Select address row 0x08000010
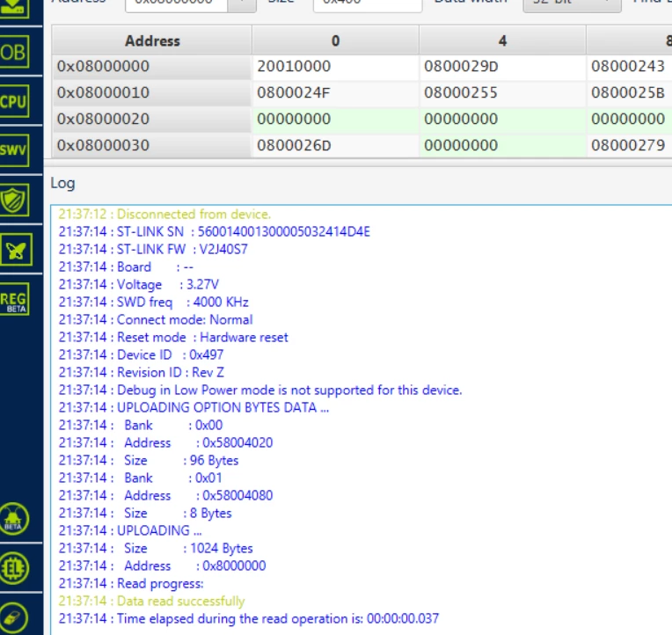Screen dimensions: 672x635 click(151, 92)
